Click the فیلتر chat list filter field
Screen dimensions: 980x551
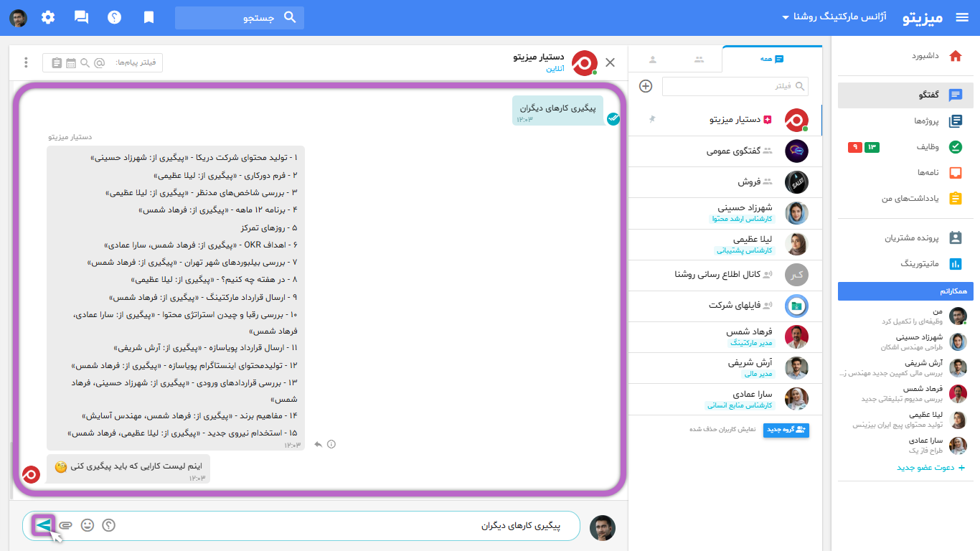(735, 86)
